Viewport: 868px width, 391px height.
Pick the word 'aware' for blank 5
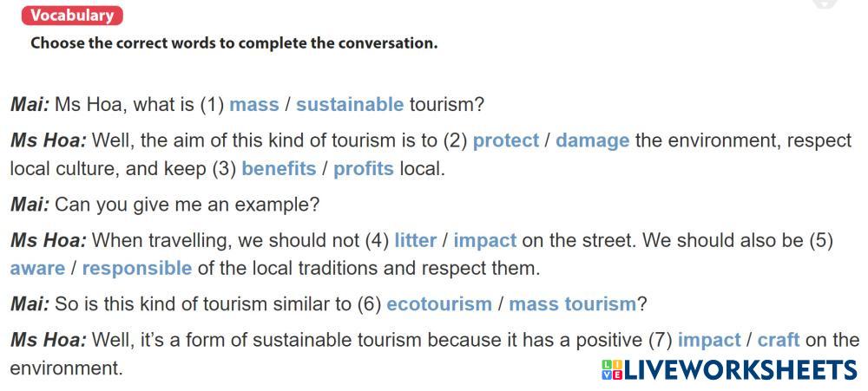coord(37,268)
